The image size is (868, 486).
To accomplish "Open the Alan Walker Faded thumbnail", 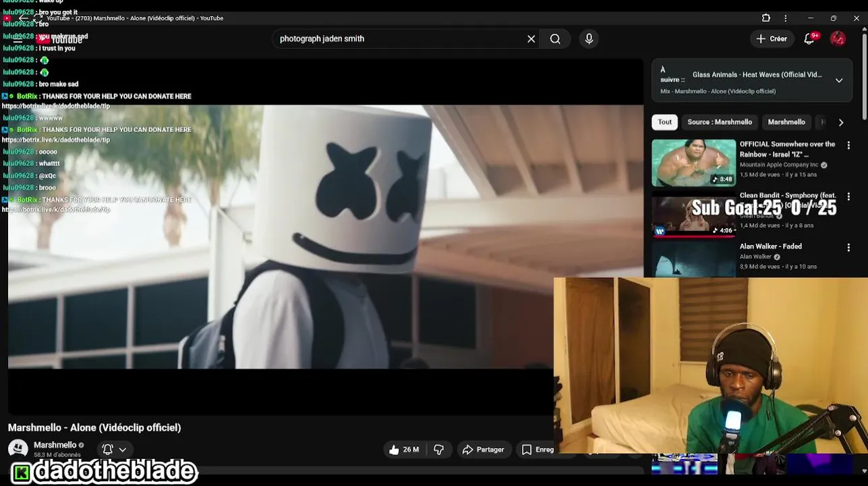I will (x=693, y=259).
